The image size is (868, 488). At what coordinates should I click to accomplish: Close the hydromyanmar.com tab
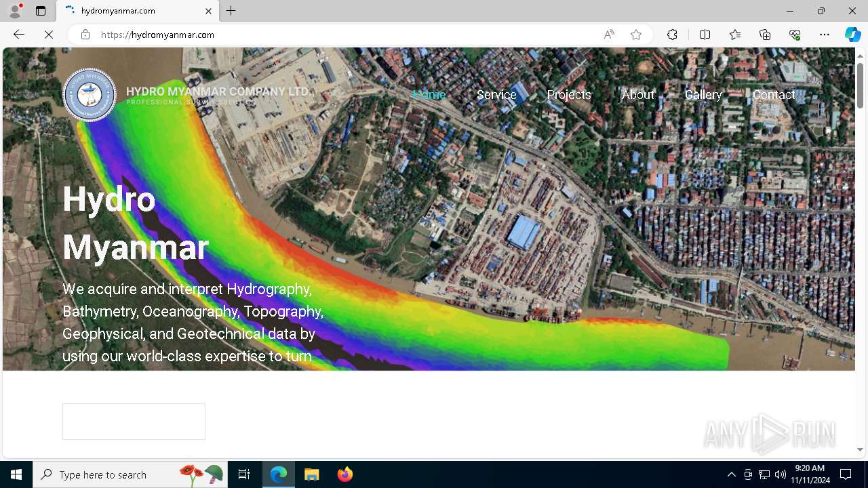pyautogui.click(x=208, y=11)
